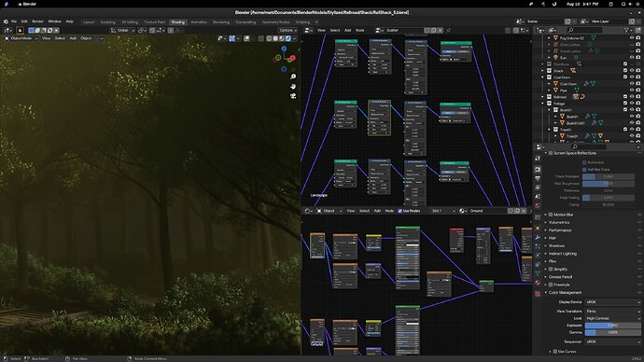
Task: Click the Ground material name field in shader editor
Action: [x=487, y=211]
